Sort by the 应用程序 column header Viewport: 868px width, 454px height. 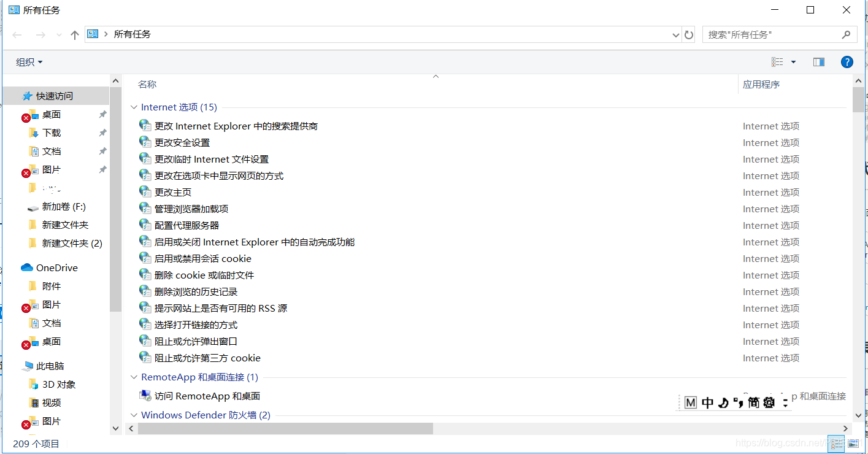(761, 84)
